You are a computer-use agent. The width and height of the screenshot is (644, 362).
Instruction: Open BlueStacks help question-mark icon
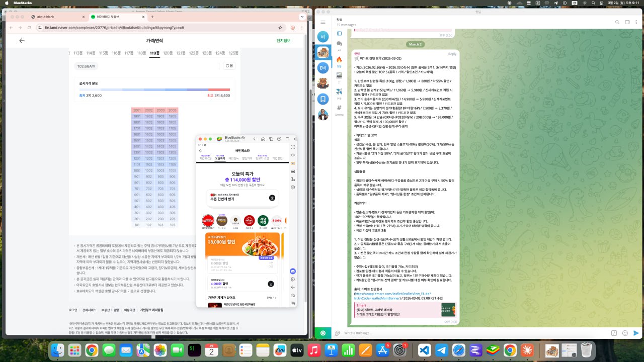[279, 139]
